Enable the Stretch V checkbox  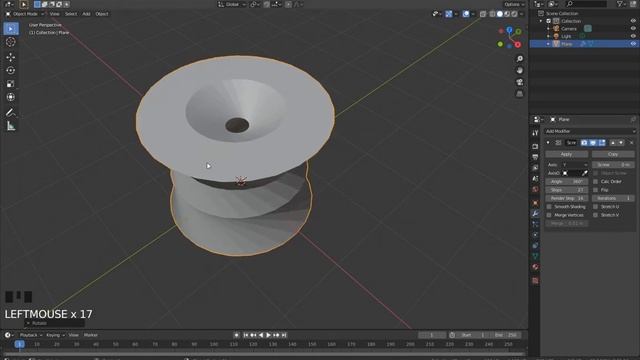596,215
